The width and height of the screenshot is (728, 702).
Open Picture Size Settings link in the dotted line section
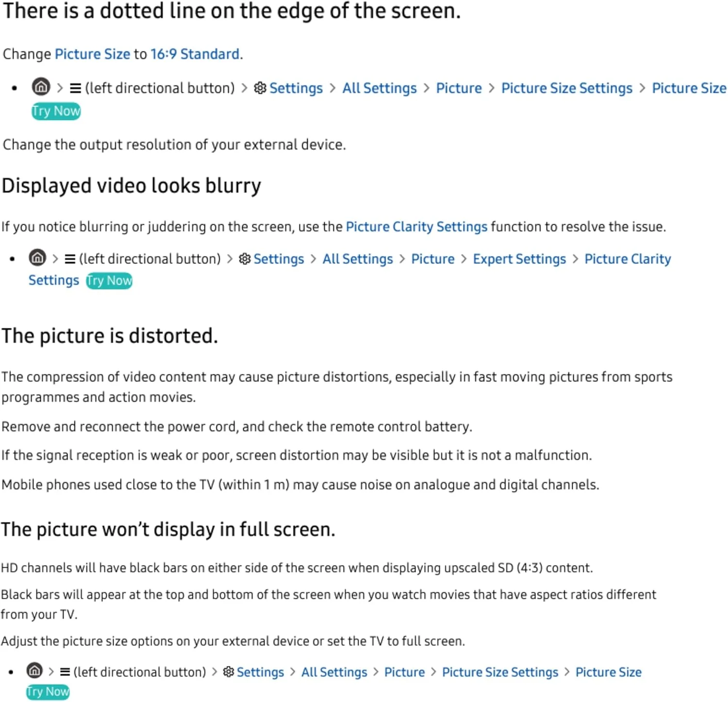click(566, 88)
